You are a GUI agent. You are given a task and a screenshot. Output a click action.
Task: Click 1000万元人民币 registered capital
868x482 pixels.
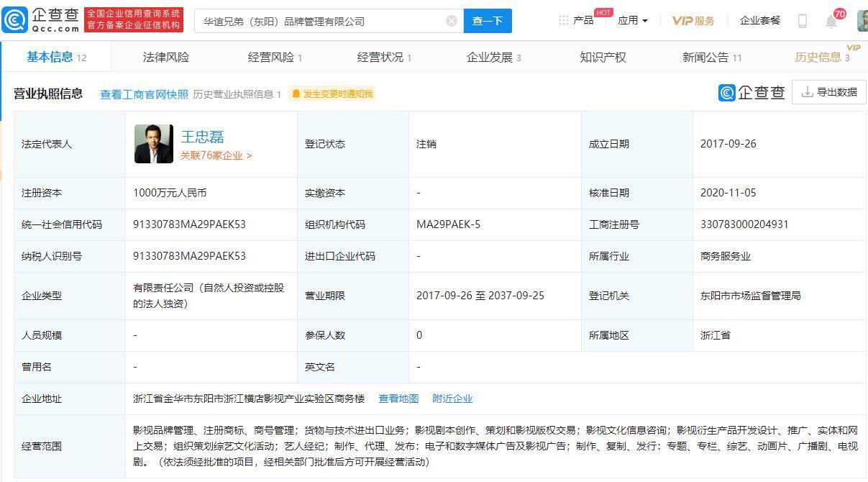(x=170, y=193)
